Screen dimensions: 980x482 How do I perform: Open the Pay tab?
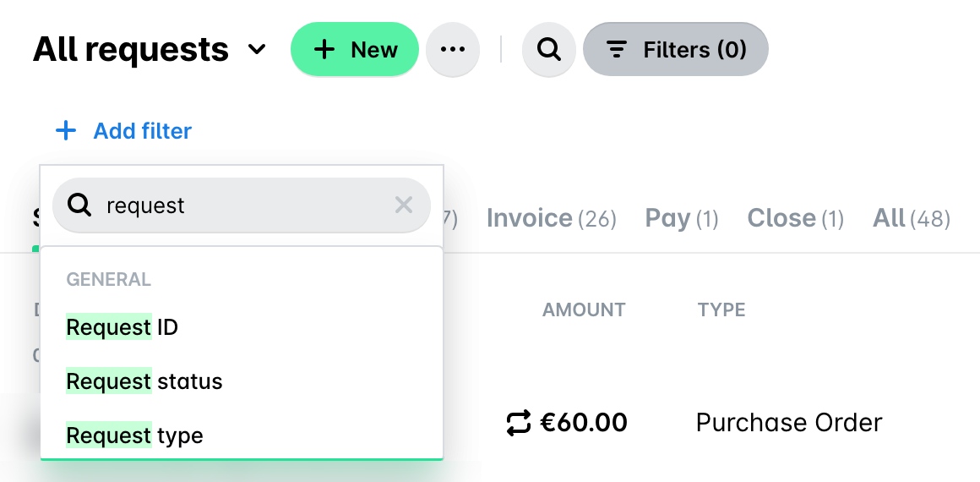tap(682, 218)
